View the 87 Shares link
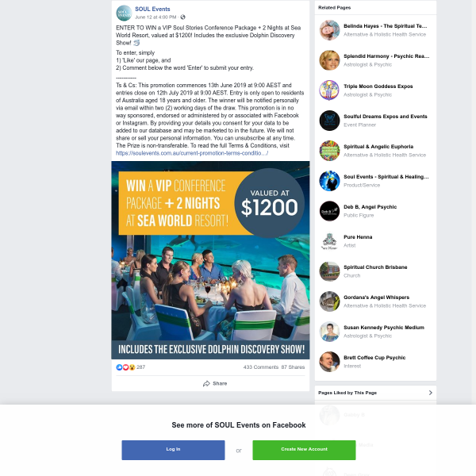The height and width of the screenshot is (476, 476). tap(293, 367)
